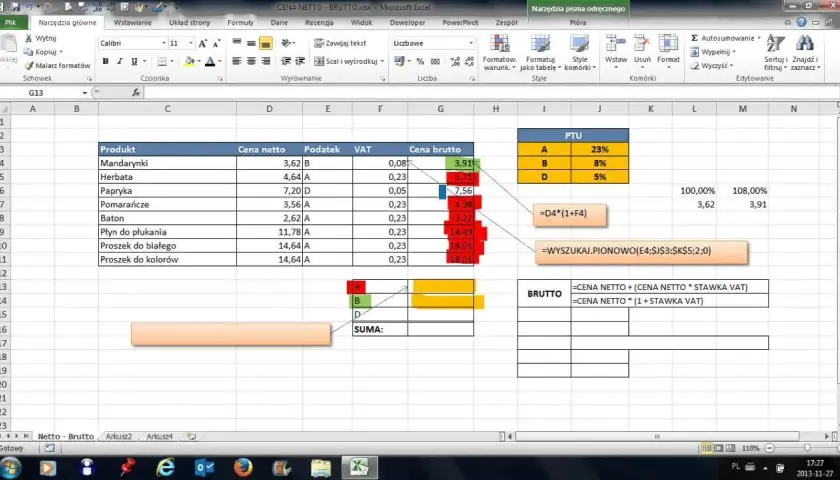Expand Wyczyść clear dropdown
Viewport: 840px width, 480px height.
pyautogui.click(x=731, y=65)
